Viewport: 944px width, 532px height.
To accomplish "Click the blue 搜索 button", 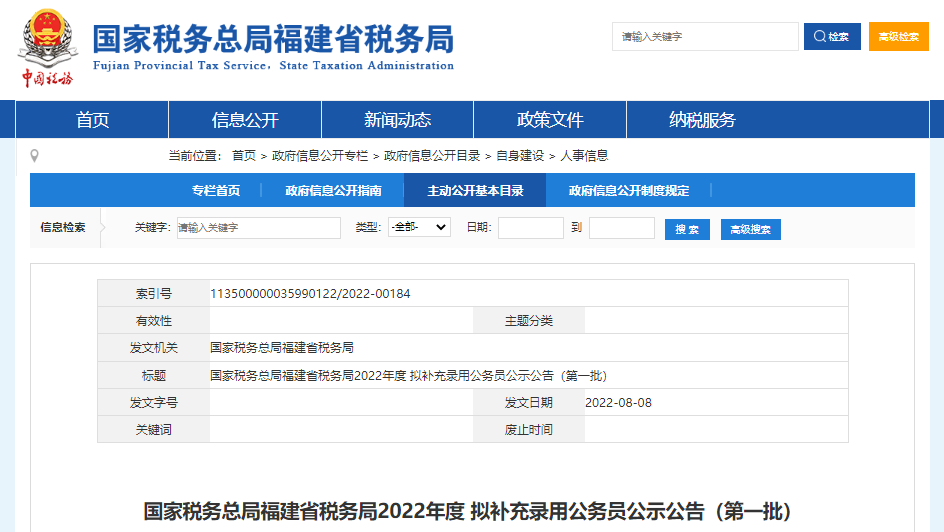I will point(687,229).
